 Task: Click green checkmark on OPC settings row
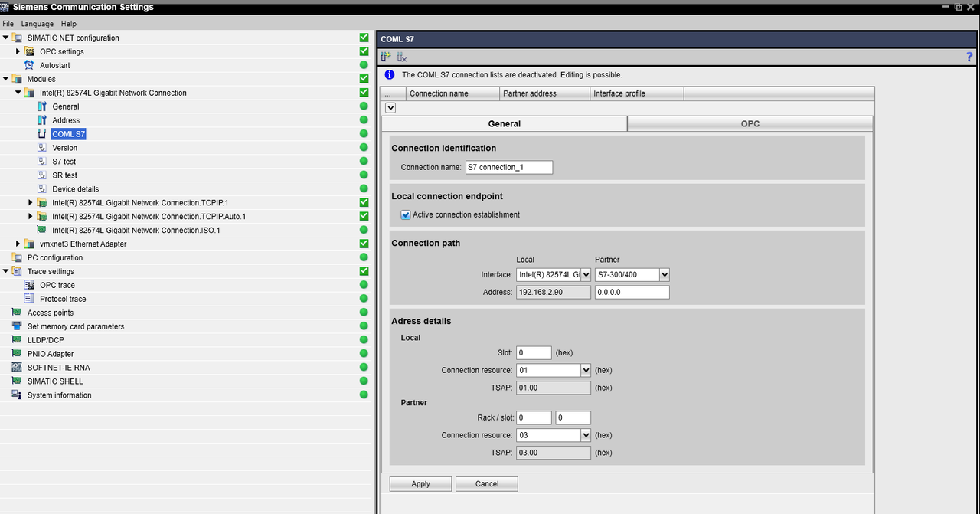(364, 51)
